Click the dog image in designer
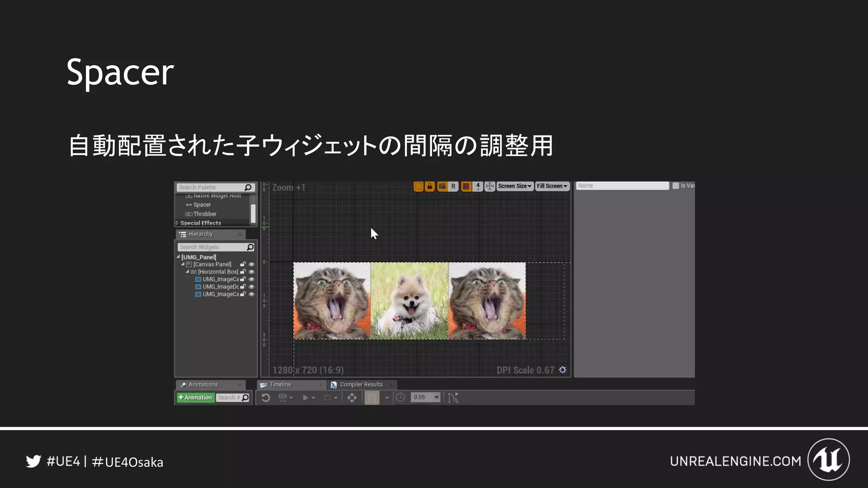The width and height of the screenshot is (868, 488). [x=410, y=301]
